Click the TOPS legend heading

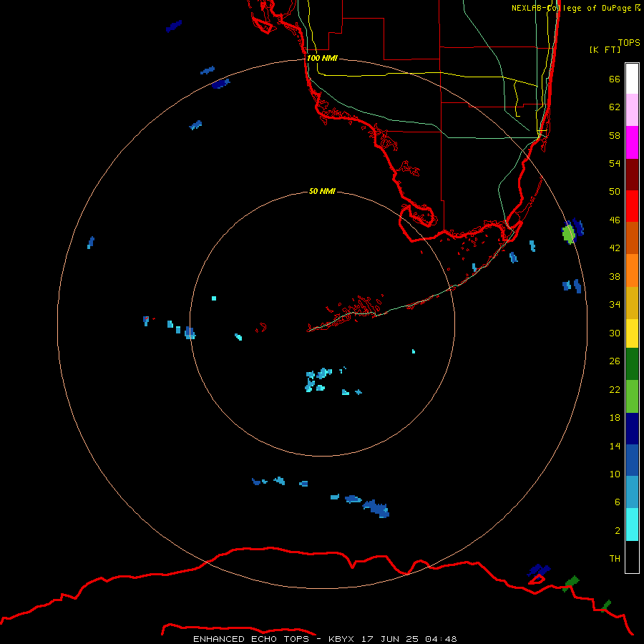pos(629,42)
